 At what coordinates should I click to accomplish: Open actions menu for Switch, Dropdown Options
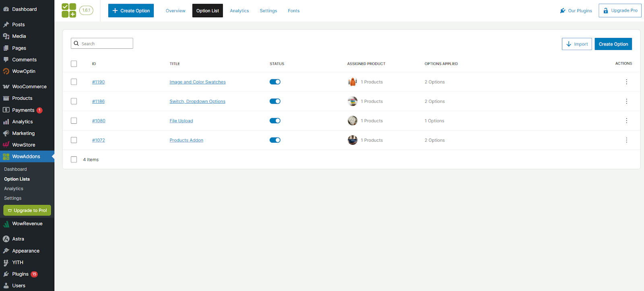point(626,101)
